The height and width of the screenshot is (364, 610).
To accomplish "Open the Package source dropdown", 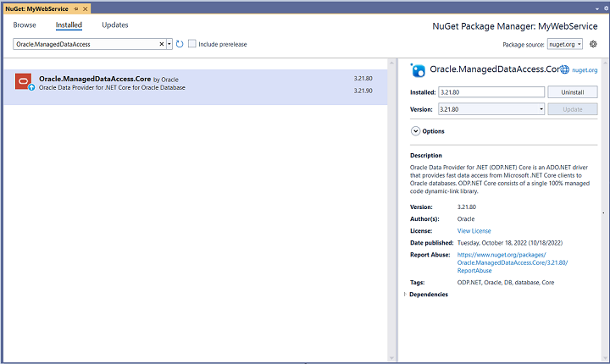I will (565, 44).
